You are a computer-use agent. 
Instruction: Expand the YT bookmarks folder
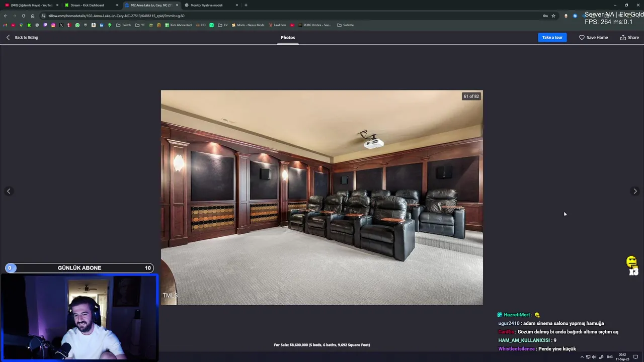140,25
